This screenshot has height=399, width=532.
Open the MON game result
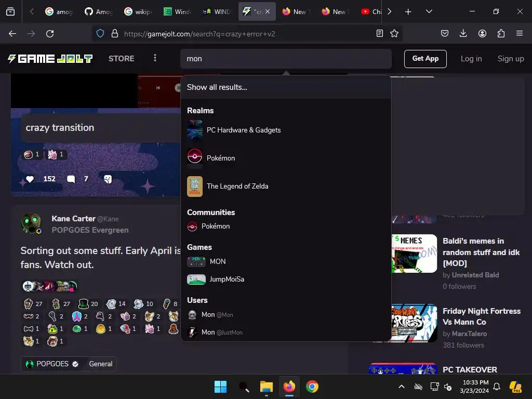[x=286, y=262]
